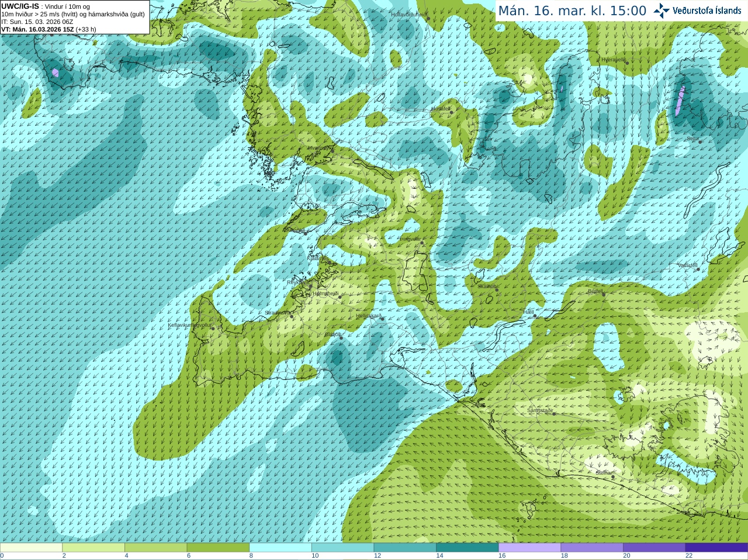Click the IT: Sun. 15. 03. 2026 06Z line
Image resolution: width=748 pixels, height=560 pixels.
point(37,22)
